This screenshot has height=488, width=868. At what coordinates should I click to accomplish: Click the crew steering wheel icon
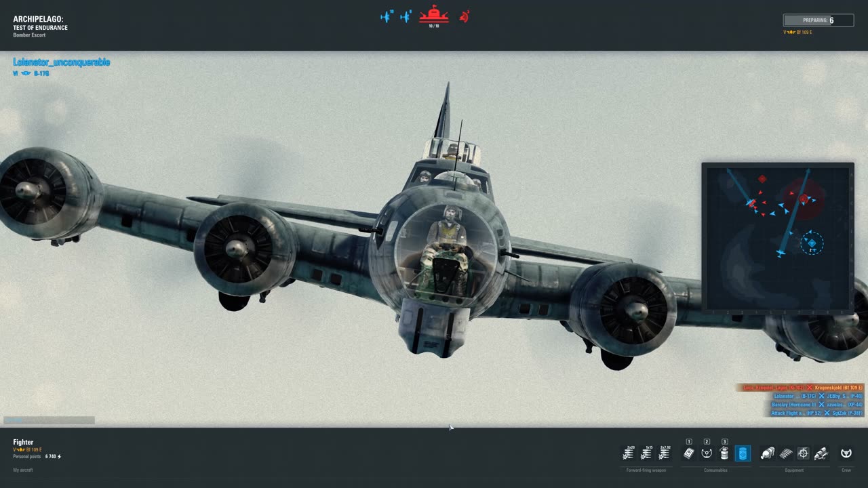click(846, 453)
